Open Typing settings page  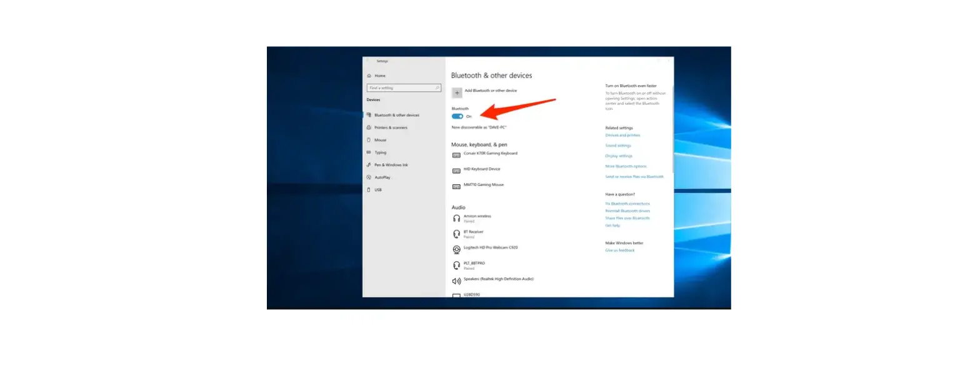pyautogui.click(x=380, y=152)
